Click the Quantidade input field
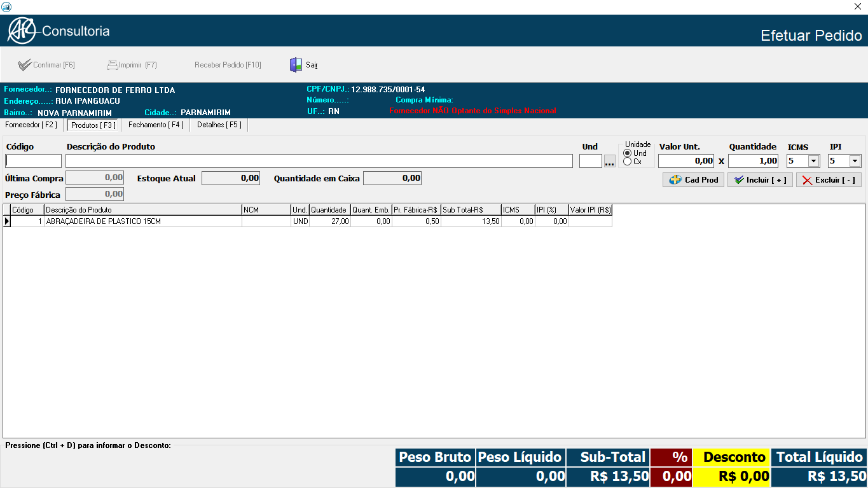This screenshot has width=868, height=488. pos(754,161)
